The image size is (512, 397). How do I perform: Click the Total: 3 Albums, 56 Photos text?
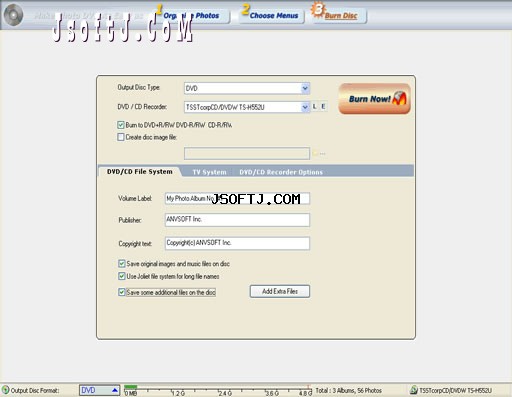tap(349, 390)
